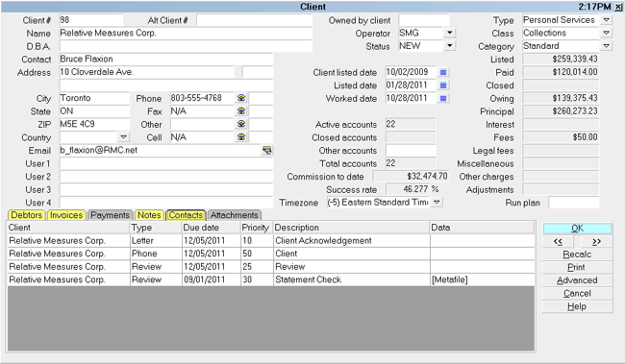The width and height of the screenshot is (625, 364).
Task: Open calendar picker for Worked date
Action: click(443, 98)
